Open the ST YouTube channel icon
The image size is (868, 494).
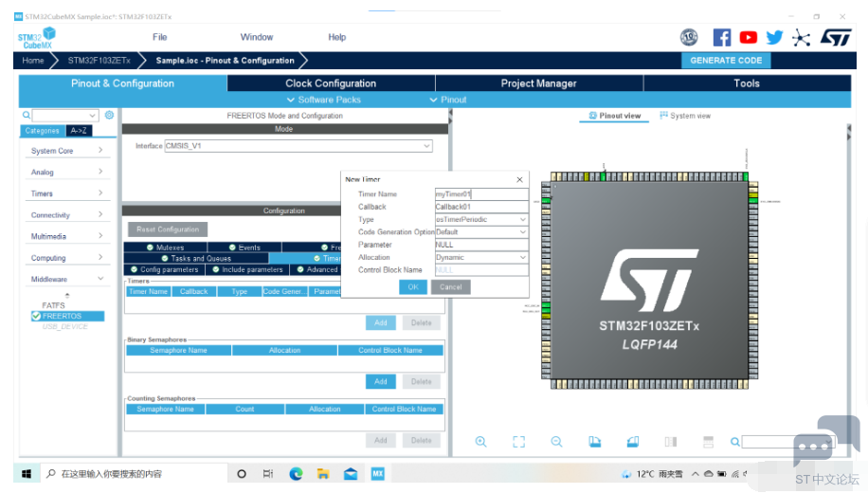click(x=748, y=37)
